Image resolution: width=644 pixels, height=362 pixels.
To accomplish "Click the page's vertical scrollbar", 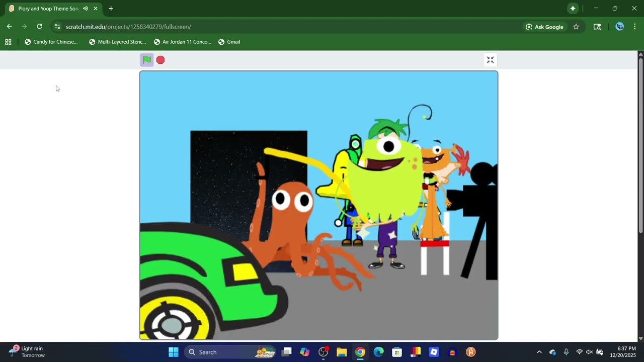I will coord(640,146).
